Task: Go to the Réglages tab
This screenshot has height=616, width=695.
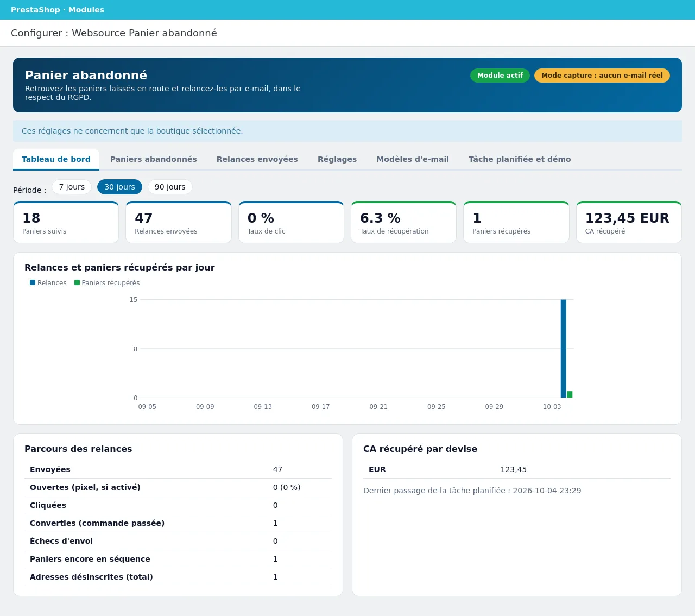Action: coord(337,159)
